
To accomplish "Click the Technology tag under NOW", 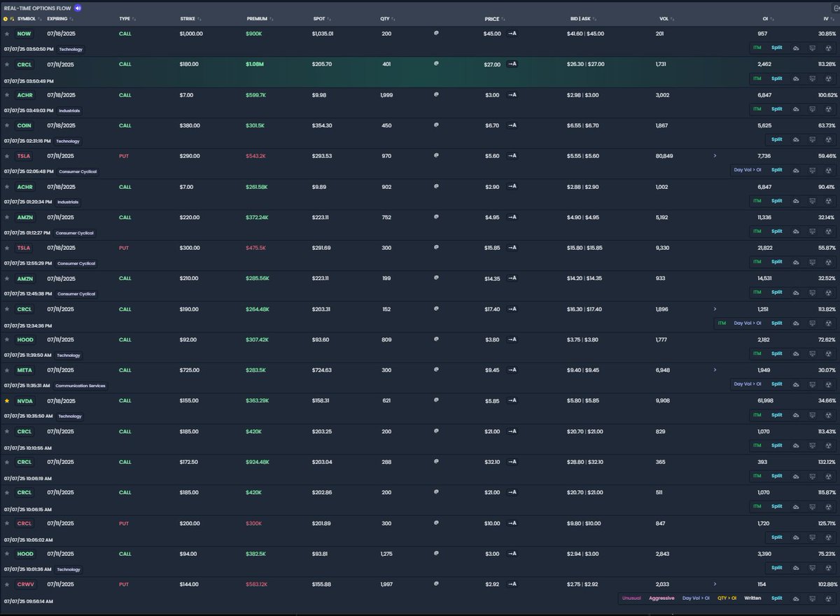I will point(70,49).
